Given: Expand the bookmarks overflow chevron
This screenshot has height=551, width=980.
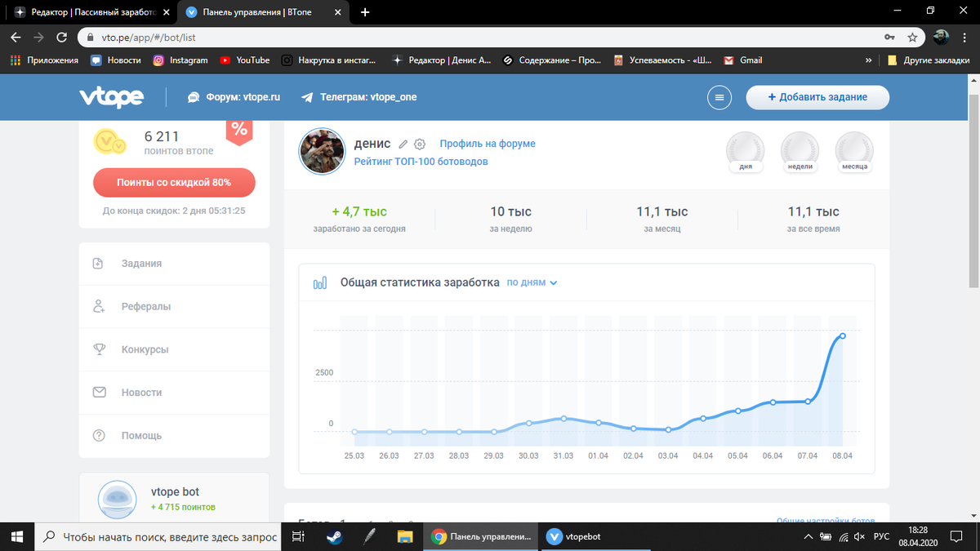Looking at the screenshot, I should [x=869, y=60].
